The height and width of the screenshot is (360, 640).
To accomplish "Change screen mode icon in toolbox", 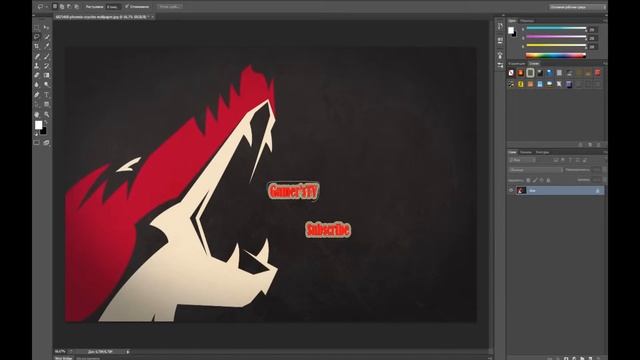I will [x=47, y=142].
